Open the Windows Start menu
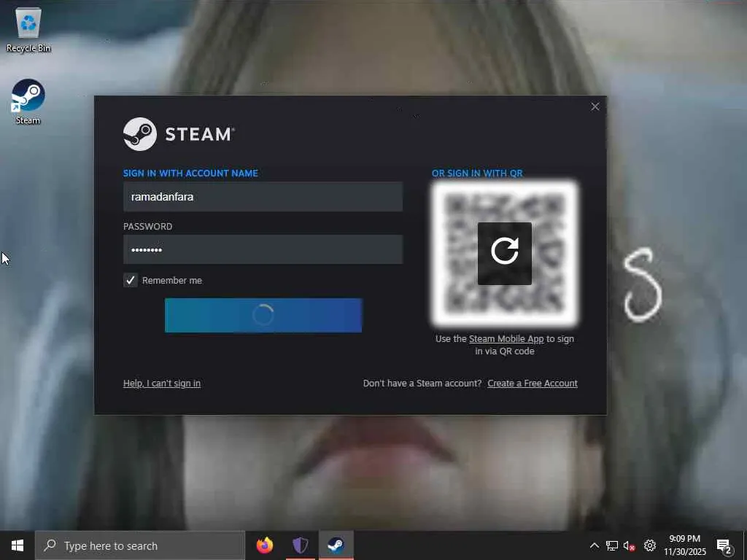Screen dimensions: 747x560 pyautogui.click(x=18, y=545)
